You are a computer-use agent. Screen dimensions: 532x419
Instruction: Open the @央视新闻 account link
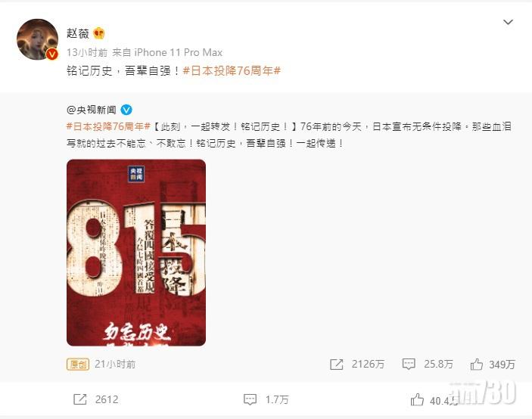92,110
